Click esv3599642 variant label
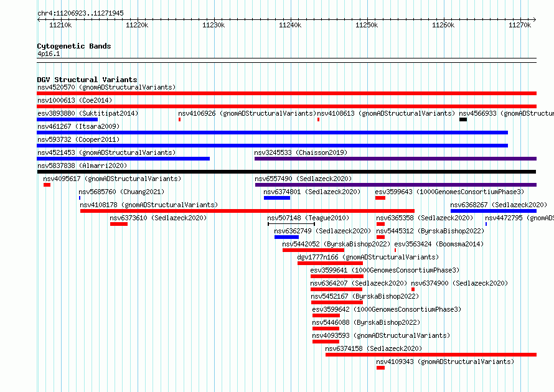 [387, 309]
